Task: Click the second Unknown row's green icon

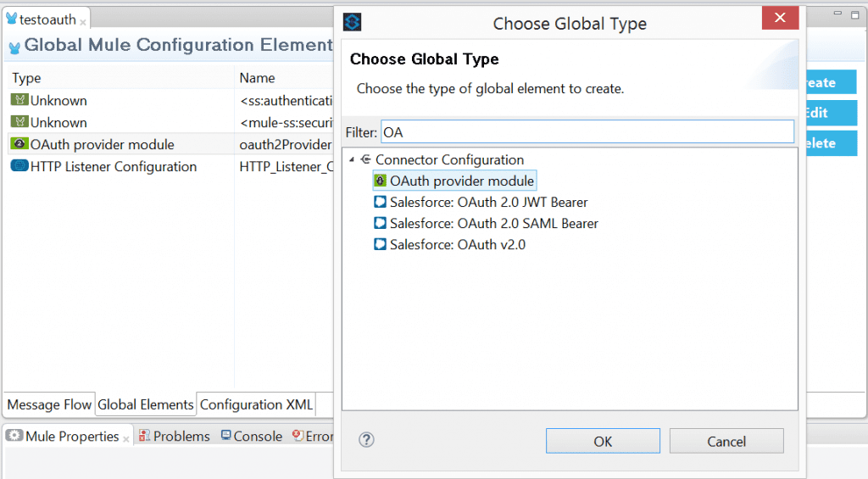Action: click(19, 122)
